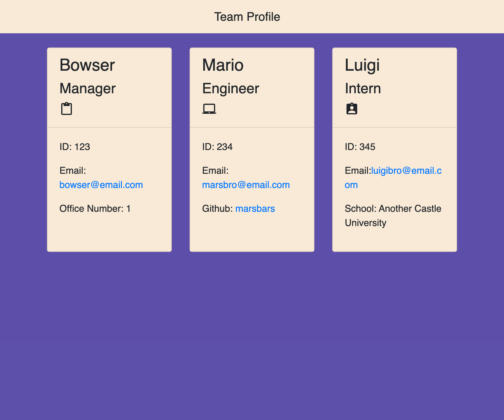The image size is (504, 420).
Task: Select the Manager role label under Bowser
Action: click(x=87, y=88)
